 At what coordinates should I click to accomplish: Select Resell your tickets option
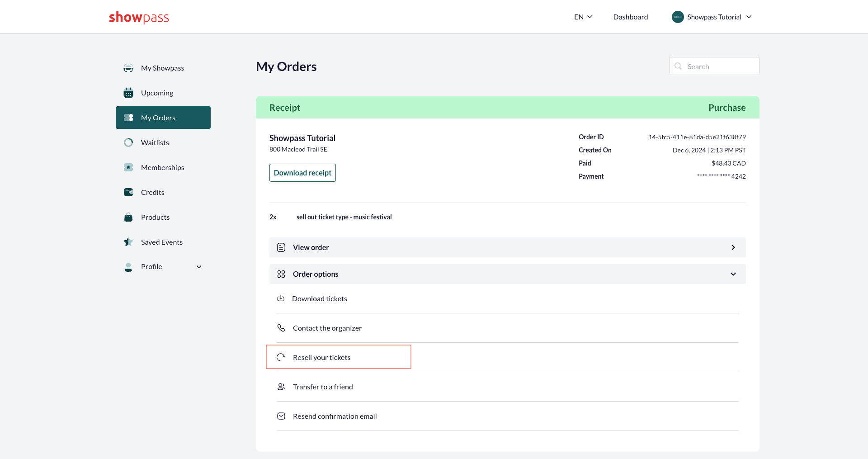click(508, 357)
